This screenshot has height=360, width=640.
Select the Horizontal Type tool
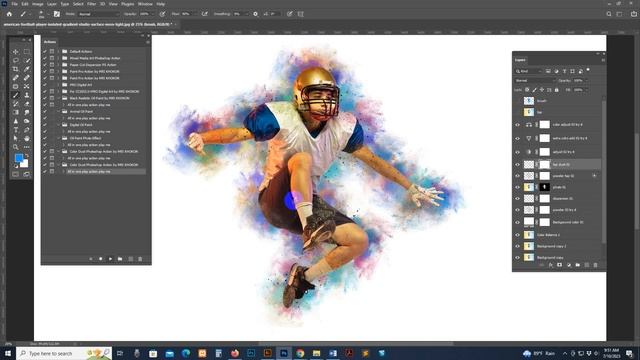[16, 130]
